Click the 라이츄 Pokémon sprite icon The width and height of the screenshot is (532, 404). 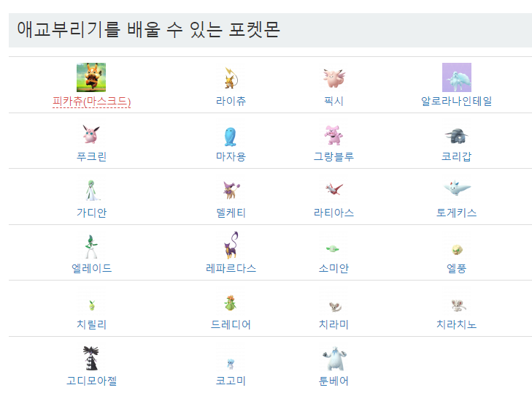pos(231,77)
